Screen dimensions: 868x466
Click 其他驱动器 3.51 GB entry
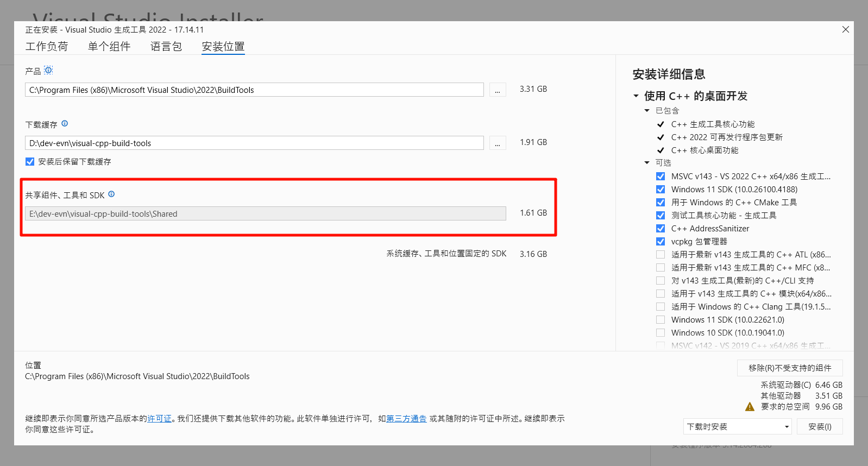[801, 395]
